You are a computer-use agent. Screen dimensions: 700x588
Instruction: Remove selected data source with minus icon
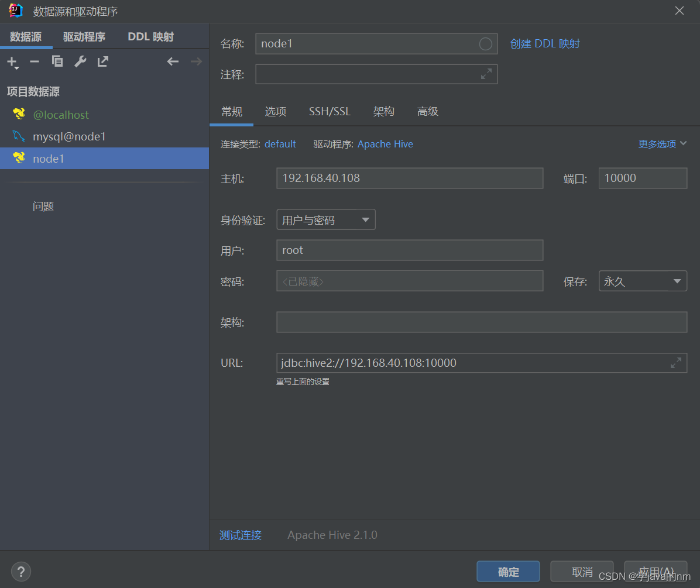35,61
